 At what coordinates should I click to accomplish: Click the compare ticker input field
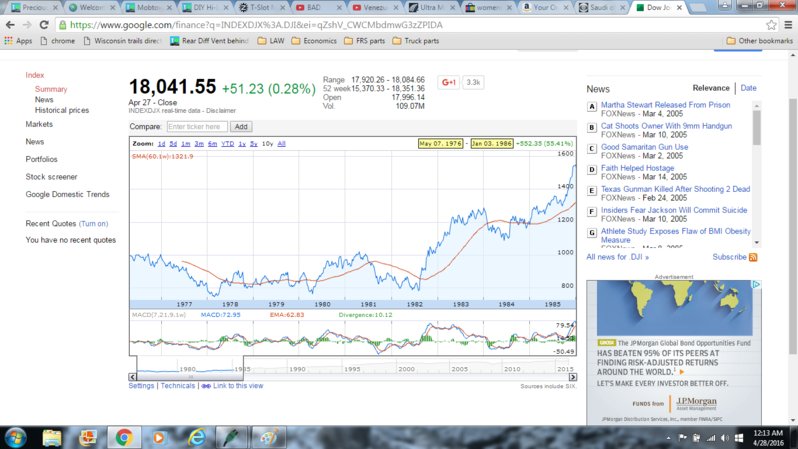coord(197,127)
